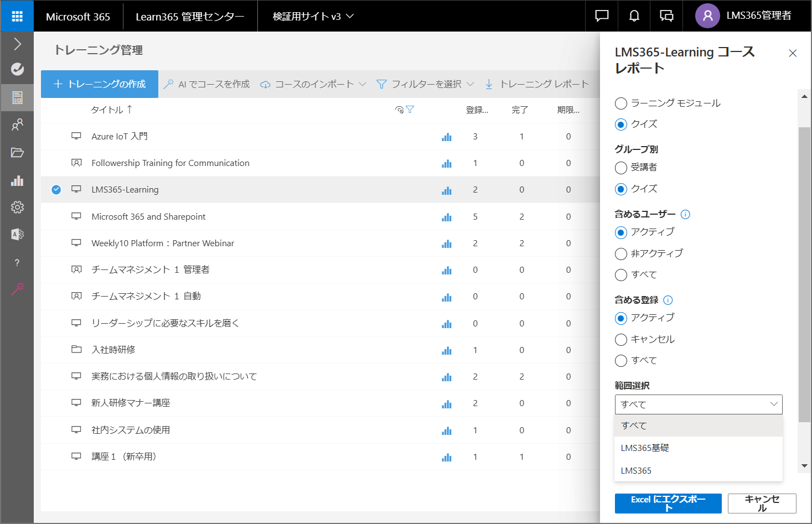Open the Microsoft 365 app launcher grid
812x524 pixels.
[x=17, y=16]
